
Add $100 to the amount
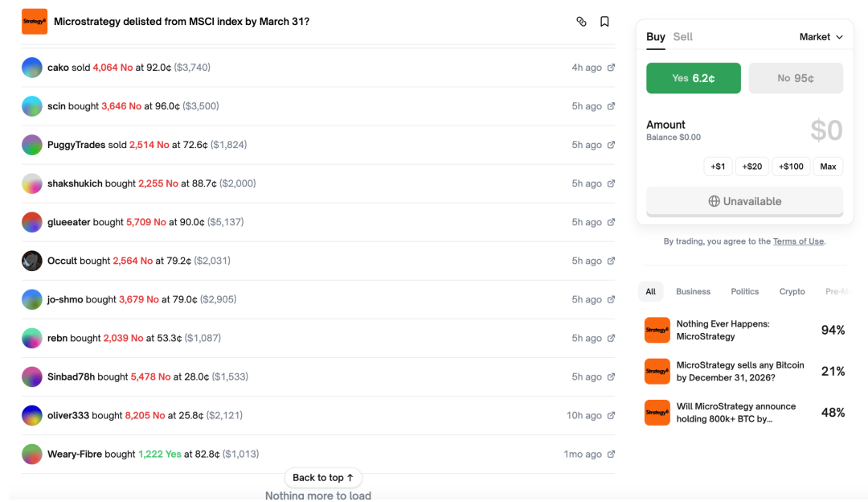tap(791, 167)
